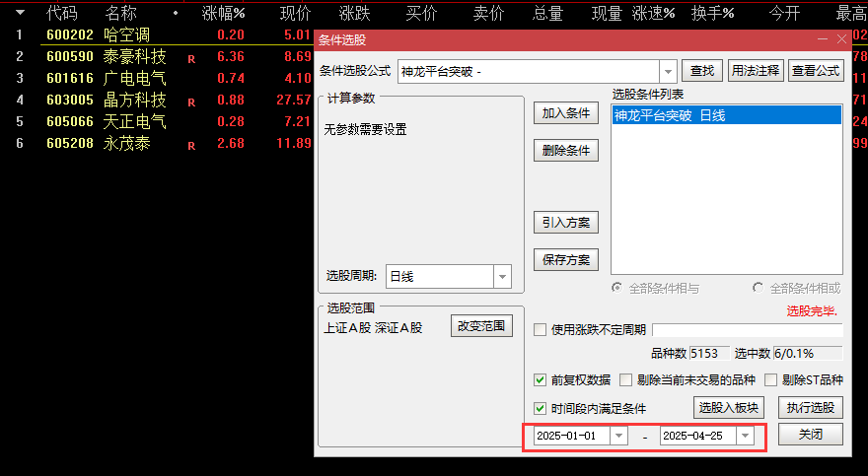Uncheck 前复权数据 checkbox
This screenshot has height=476, width=868.
(x=540, y=379)
